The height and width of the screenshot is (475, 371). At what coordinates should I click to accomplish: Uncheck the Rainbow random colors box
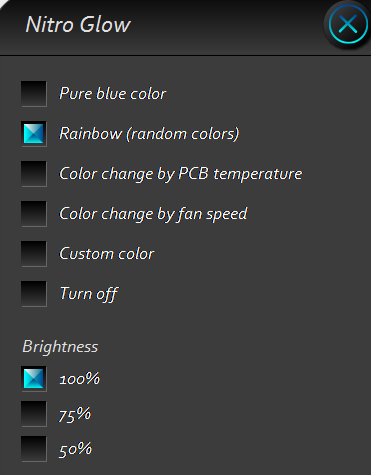[34, 134]
